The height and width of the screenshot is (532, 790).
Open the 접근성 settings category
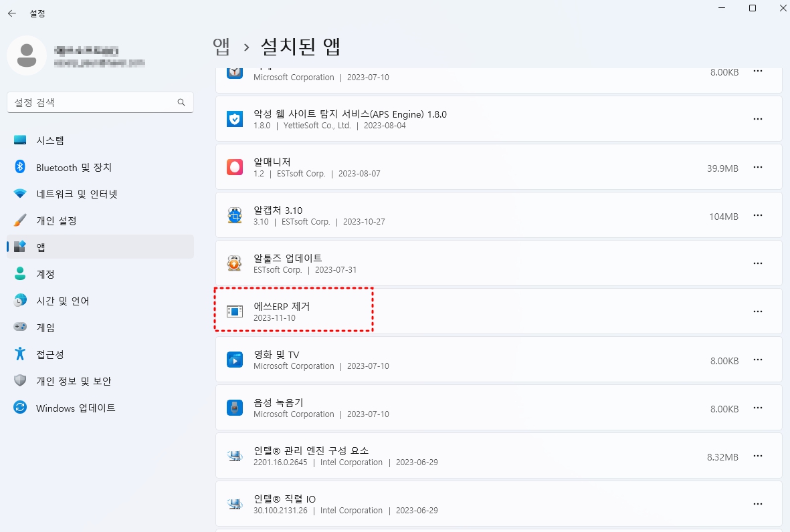click(100, 354)
